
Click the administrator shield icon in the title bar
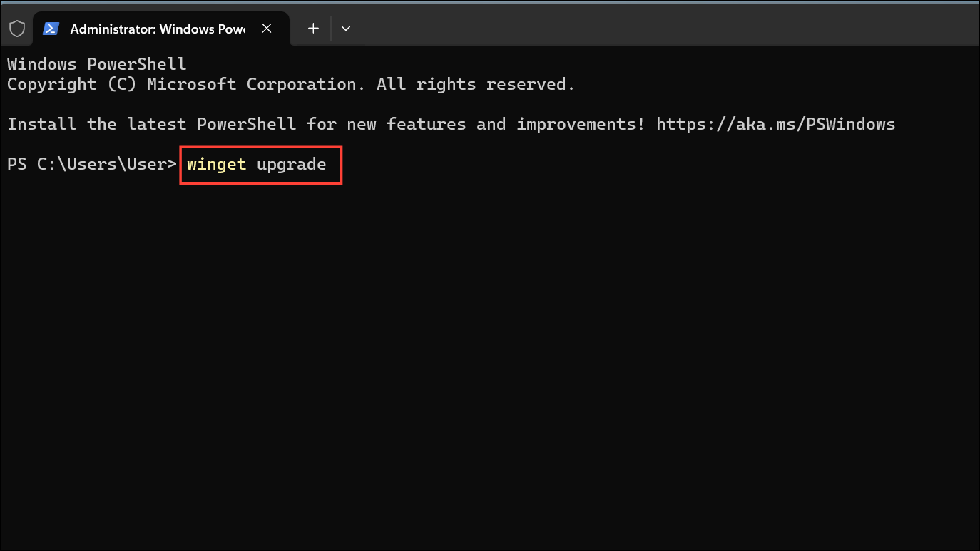16,28
